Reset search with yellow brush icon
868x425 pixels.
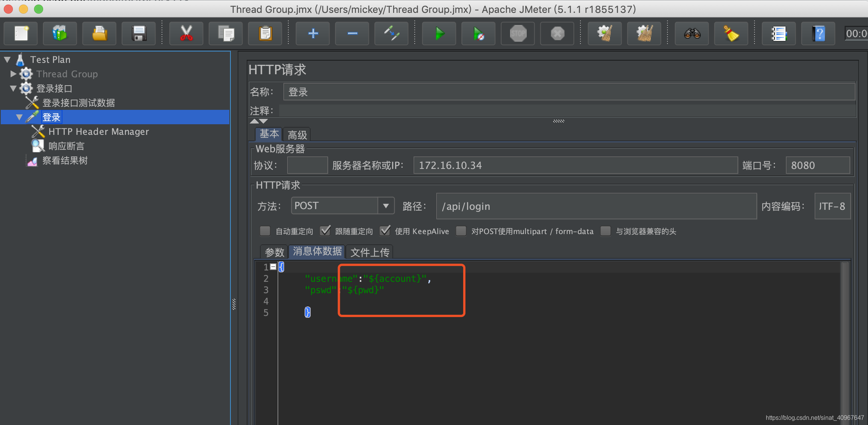[731, 34]
